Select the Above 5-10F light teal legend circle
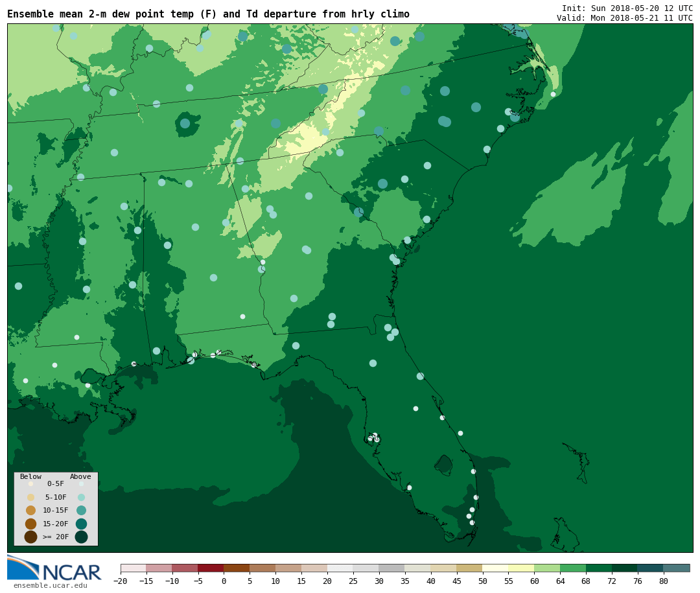700x593 pixels. pyautogui.click(x=81, y=497)
